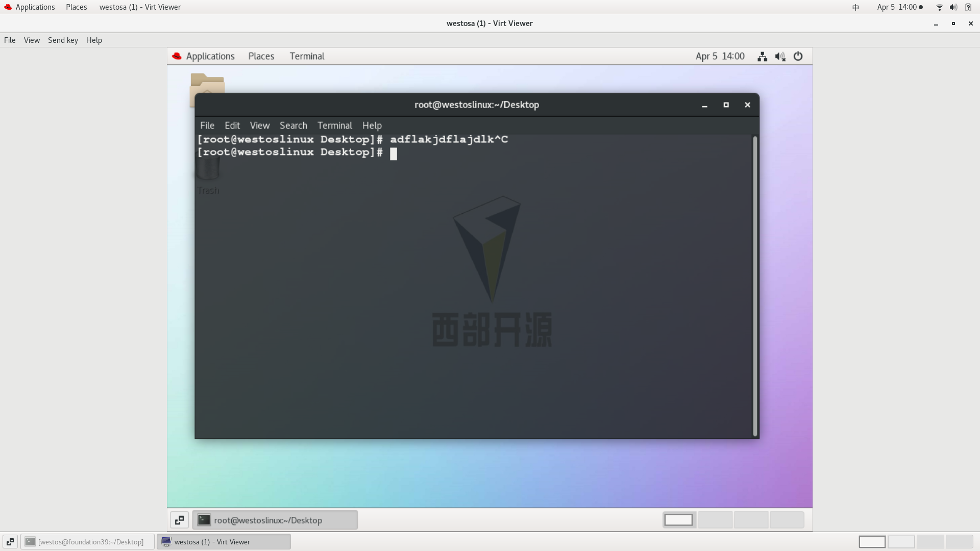This screenshot has width=980, height=551.
Task: Click host volume speaker icon
Action: coord(953,7)
